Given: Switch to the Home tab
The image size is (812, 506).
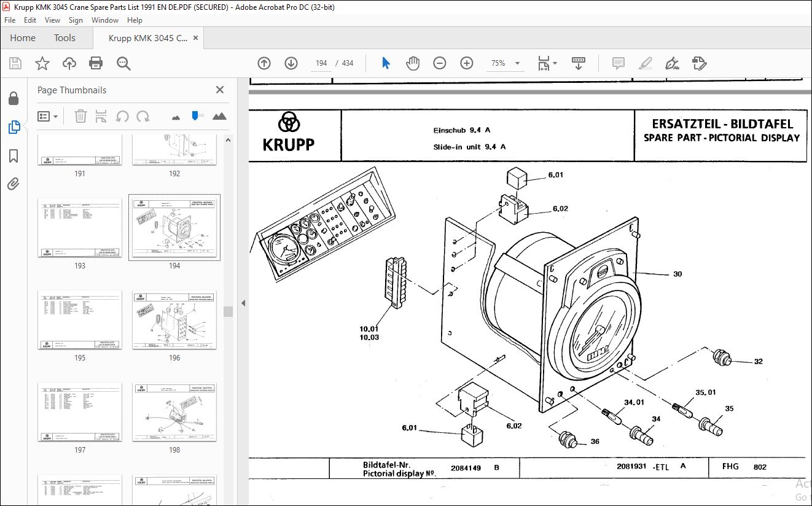Looking at the screenshot, I should coord(23,38).
